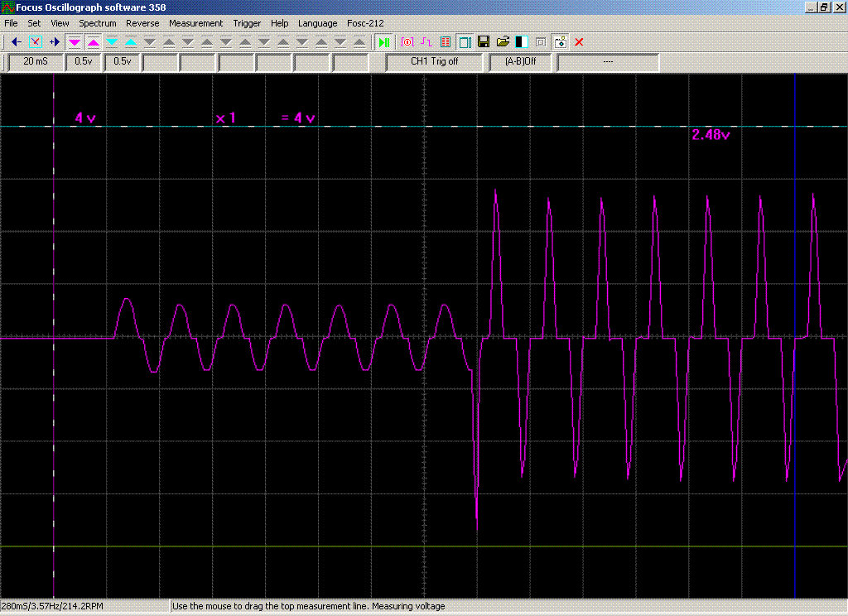
Task: Click the first 0.5v voltage field
Action: click(84, 61)
